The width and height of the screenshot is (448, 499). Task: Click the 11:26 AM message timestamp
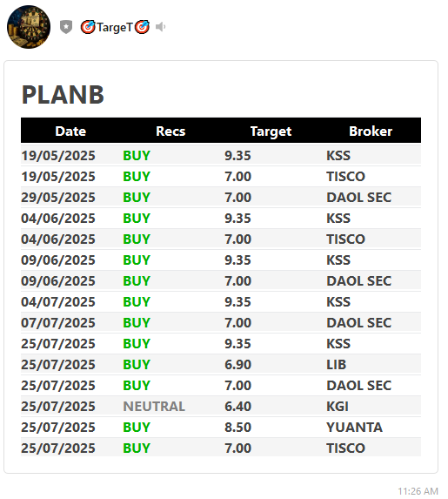click(x=418, y=491)
